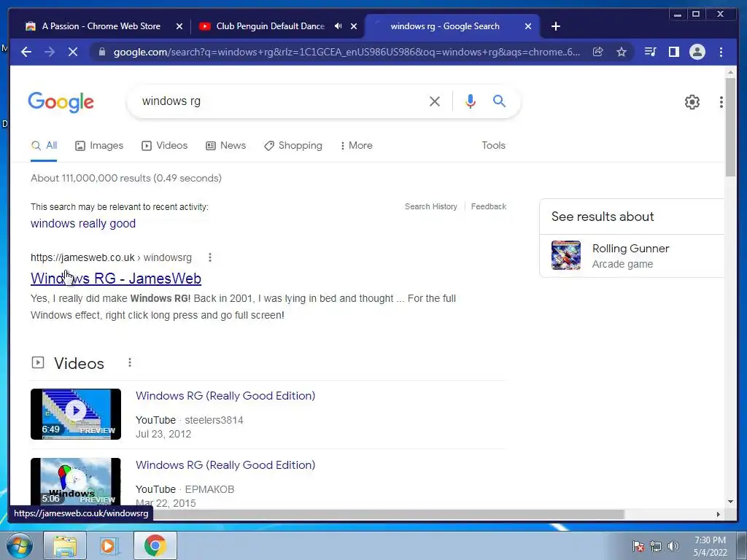Open Chrome's three-dot menu
747x560 pixels.
[721, 52]
